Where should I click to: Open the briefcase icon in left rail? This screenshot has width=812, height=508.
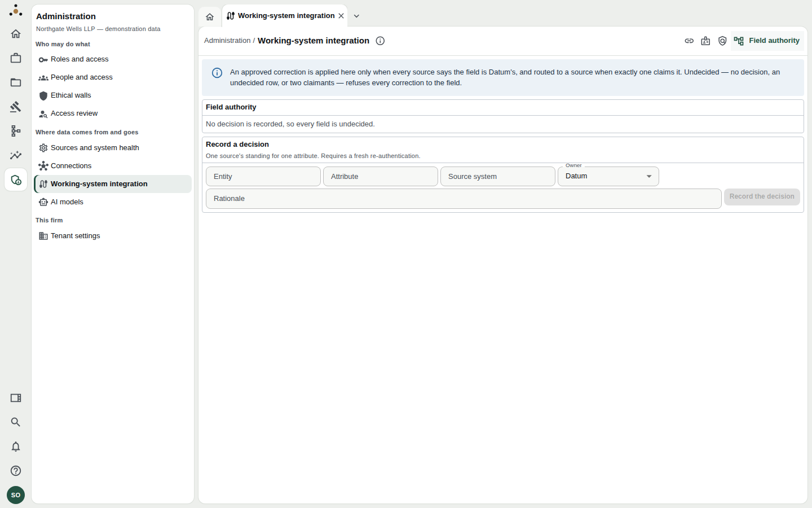[x=16, y=58]
